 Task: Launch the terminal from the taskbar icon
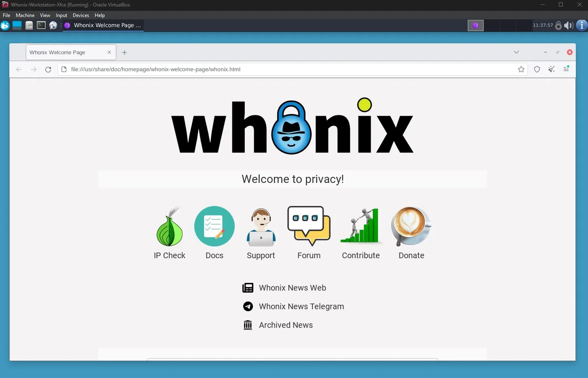tap(41, 25)
